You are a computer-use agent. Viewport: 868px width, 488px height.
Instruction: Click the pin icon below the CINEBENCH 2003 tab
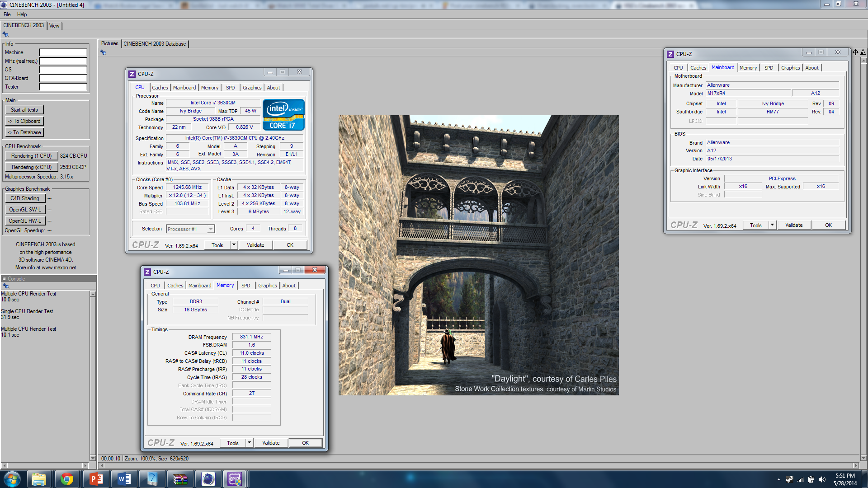point(5,34)
